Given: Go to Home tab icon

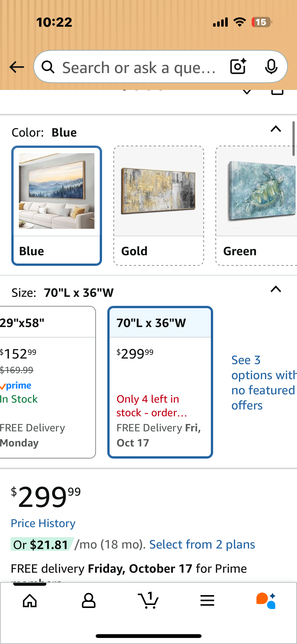Looking at the screenshot, I should pyautogui.click(x=30, y=600).
